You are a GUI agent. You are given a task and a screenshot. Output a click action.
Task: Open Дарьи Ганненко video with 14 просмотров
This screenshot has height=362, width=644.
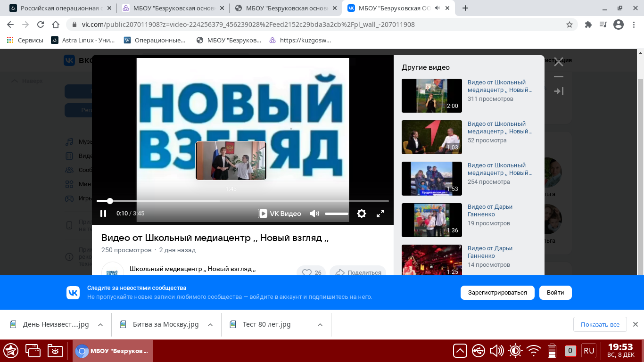(490, 252)
